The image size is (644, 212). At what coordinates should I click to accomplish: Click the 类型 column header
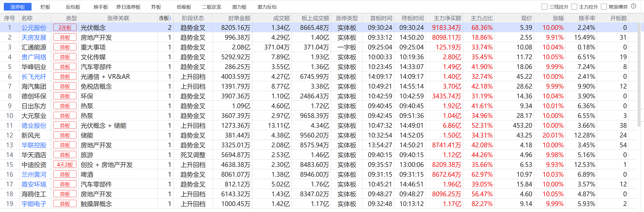(x=71, y=18)
